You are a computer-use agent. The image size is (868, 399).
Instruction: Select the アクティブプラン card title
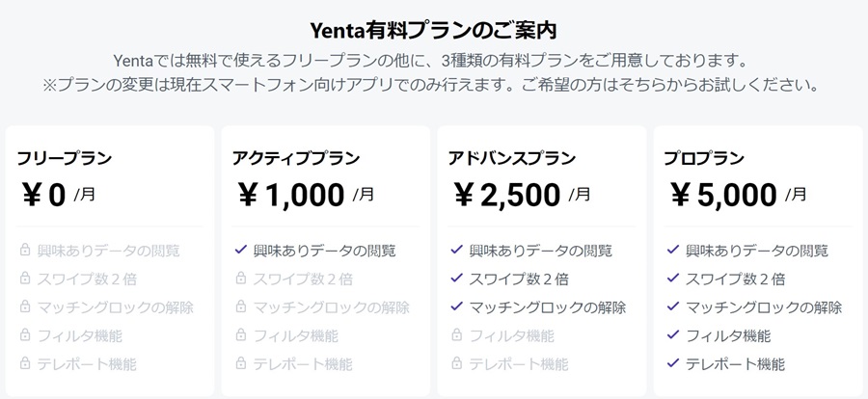(297, 158)
